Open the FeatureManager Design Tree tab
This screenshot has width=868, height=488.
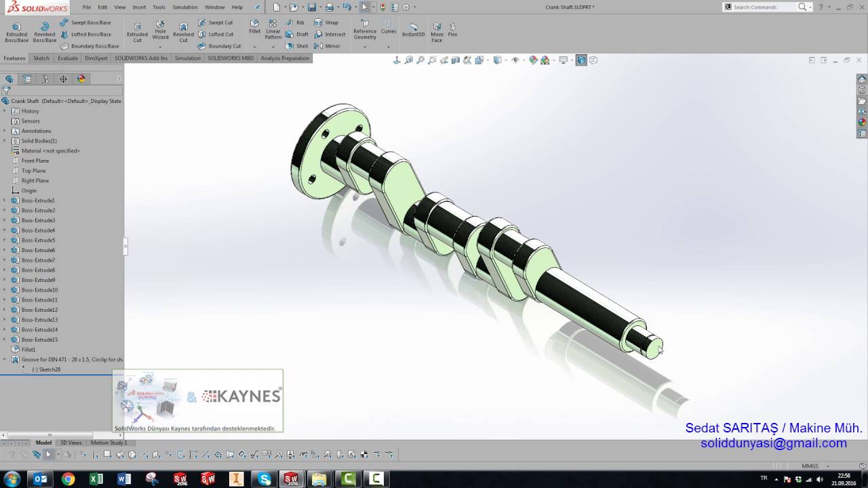click(9, 79)
